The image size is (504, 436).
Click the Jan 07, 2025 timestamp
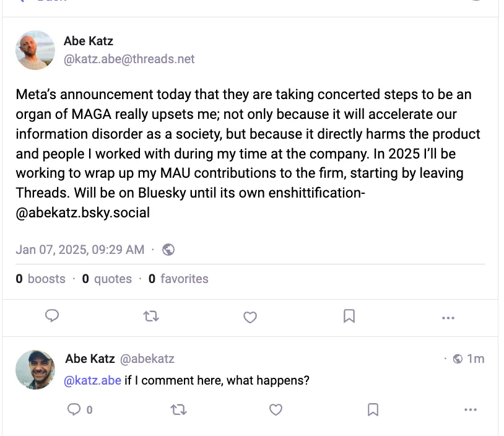tap(80, 250)
